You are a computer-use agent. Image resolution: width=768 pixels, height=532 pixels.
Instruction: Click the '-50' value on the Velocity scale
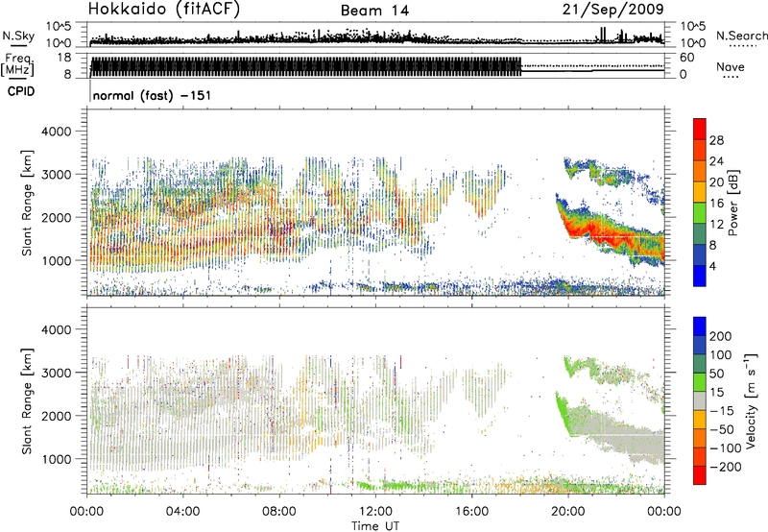tap(722, 430)
